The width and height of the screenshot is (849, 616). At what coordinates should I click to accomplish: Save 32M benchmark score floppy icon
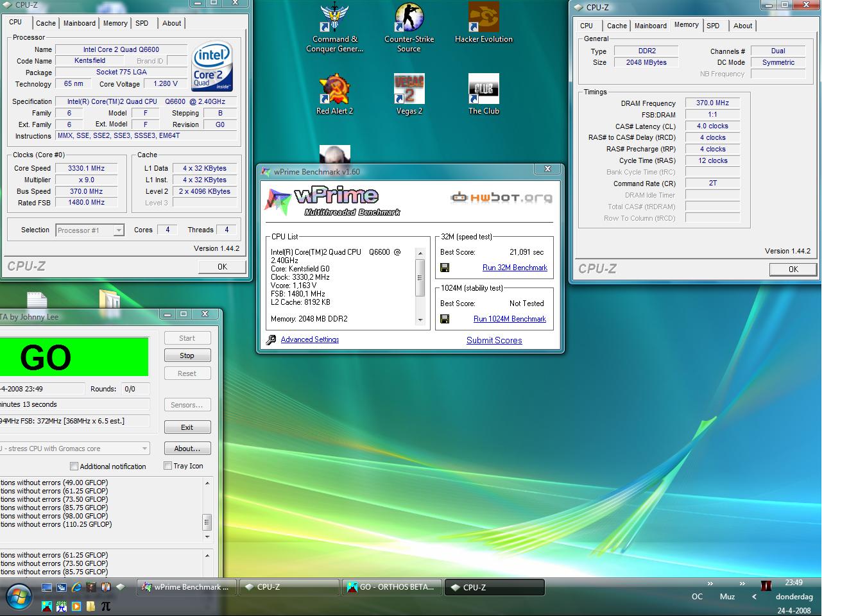[445, 268]
